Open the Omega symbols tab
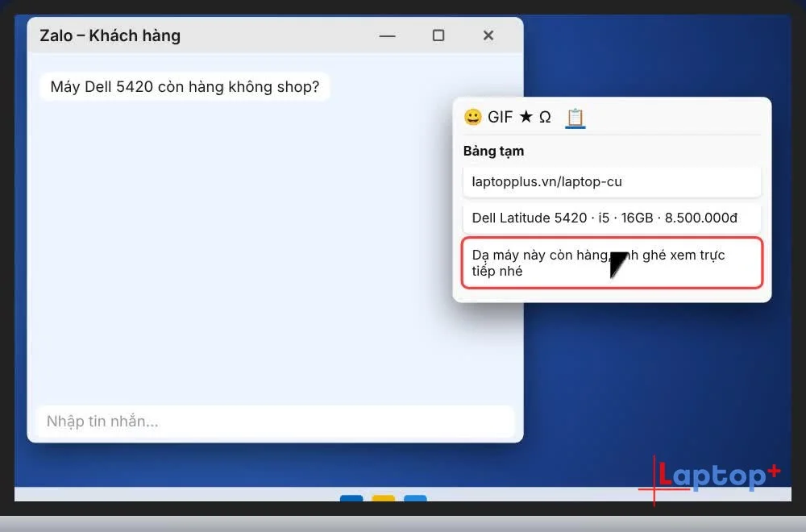This screenshot has height=532, width=806. click(x=545, y=117)
